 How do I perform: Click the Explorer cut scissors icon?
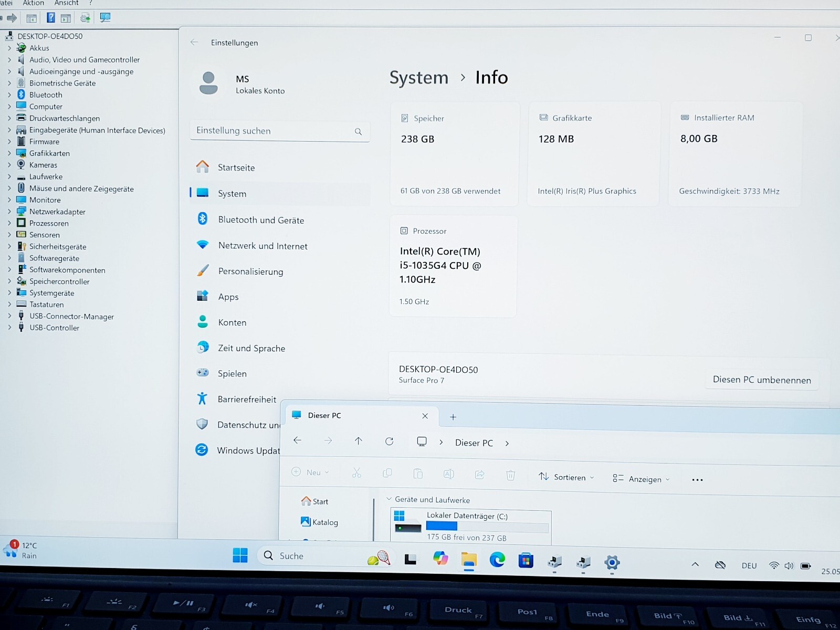tap(357, 473)
